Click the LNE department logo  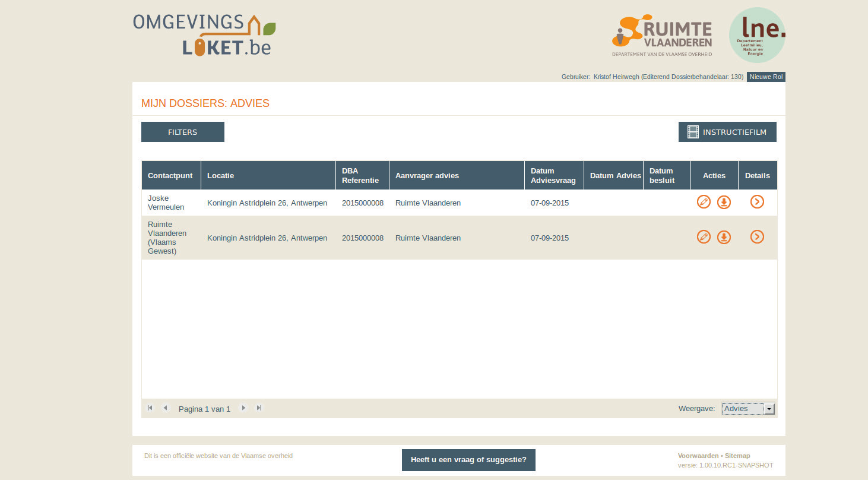pyautogui.click(x=757, y=35)
